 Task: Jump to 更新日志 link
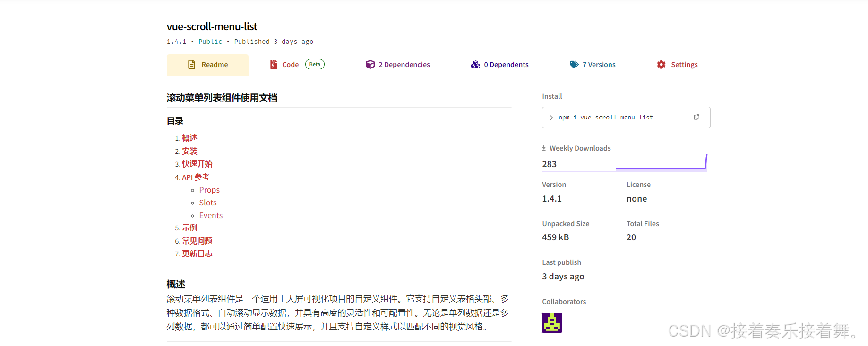tap(197, 253)
